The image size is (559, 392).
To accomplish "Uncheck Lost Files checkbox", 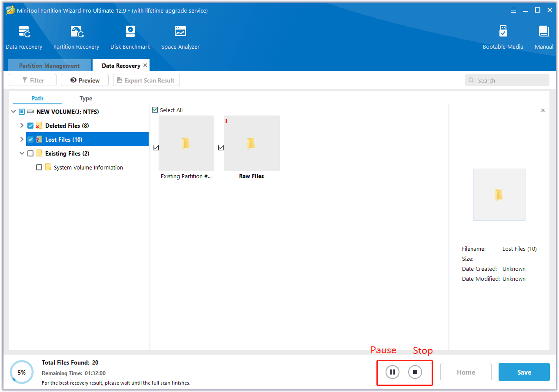I will (x=30, y=140).
